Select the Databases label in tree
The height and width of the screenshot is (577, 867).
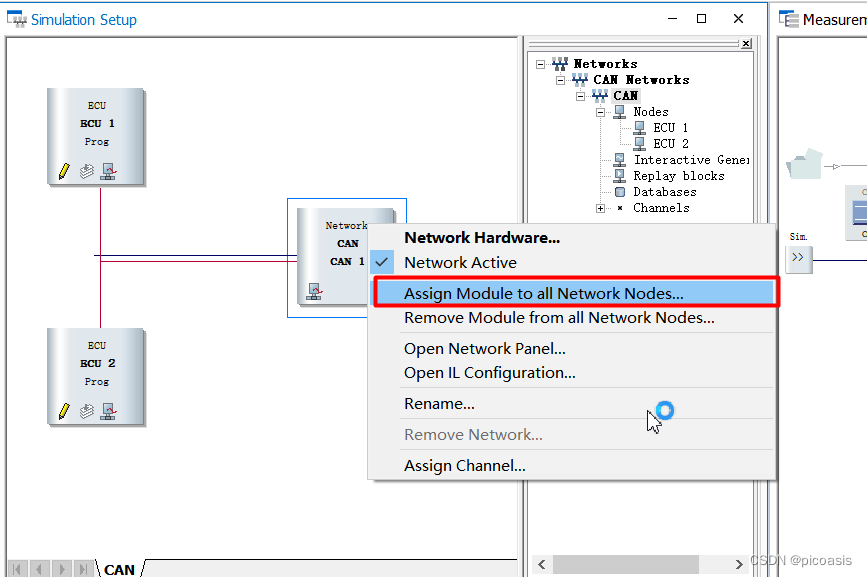click(665, 192)
